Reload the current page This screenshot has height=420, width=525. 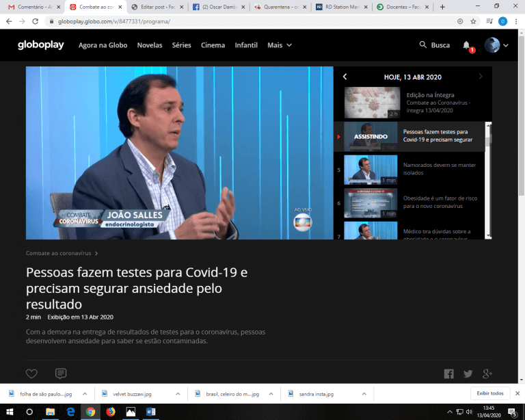[x=35, y=21]
